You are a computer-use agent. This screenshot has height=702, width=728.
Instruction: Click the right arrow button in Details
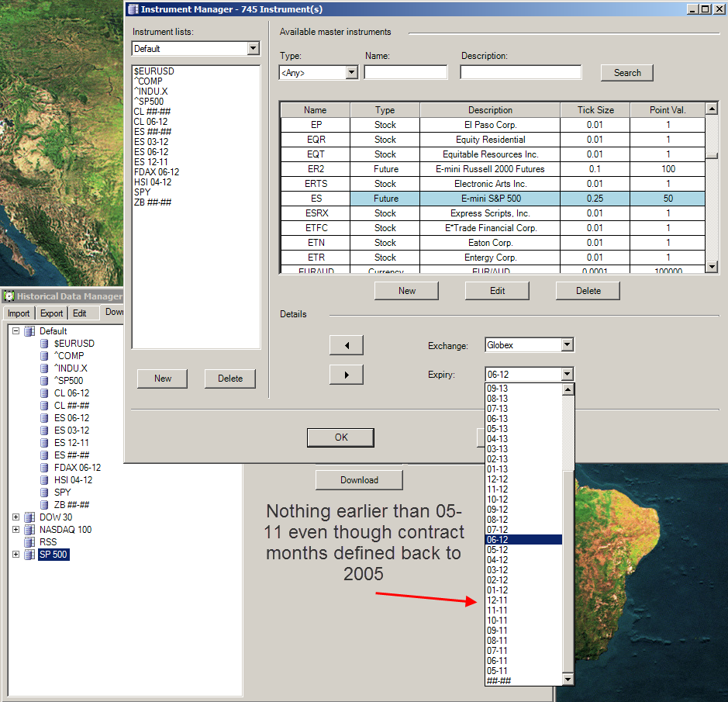pos(346,375)
